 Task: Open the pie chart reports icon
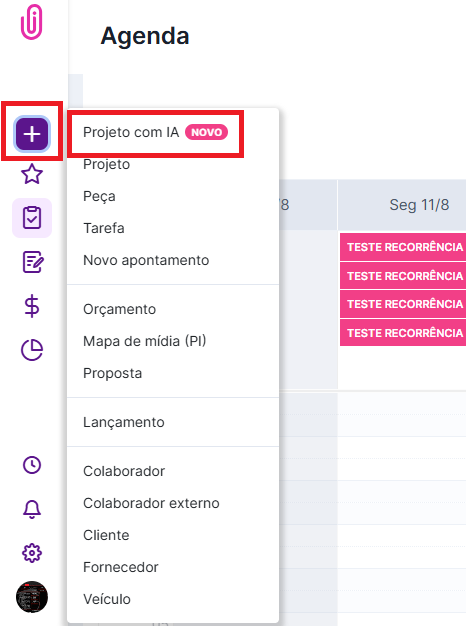click(32, 350)
